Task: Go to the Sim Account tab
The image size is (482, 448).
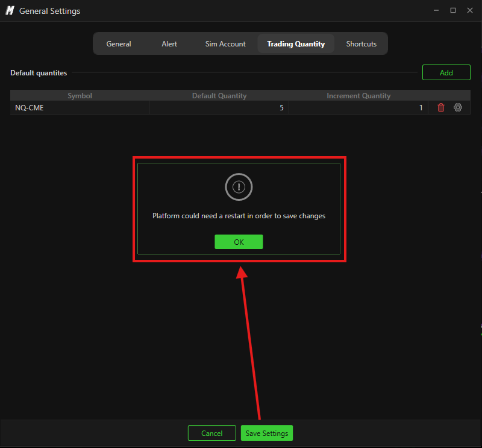Action: [x=225, y=44]
